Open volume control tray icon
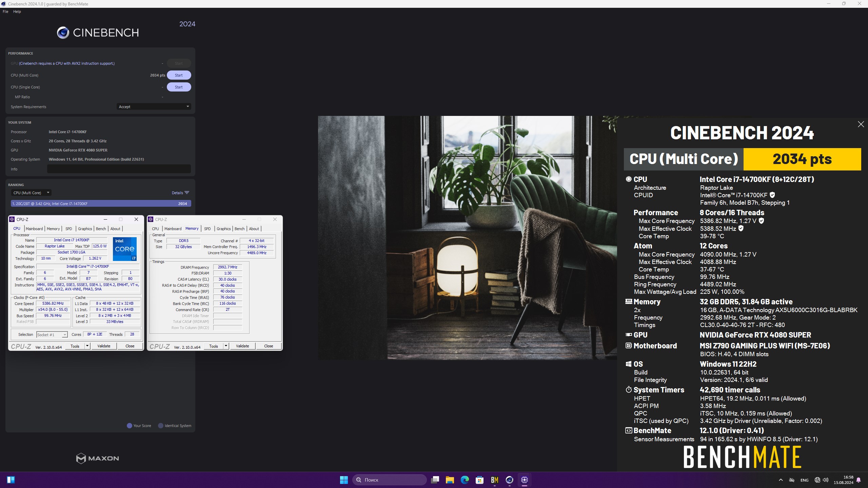The image size is (868, 488). coord(826,480)
